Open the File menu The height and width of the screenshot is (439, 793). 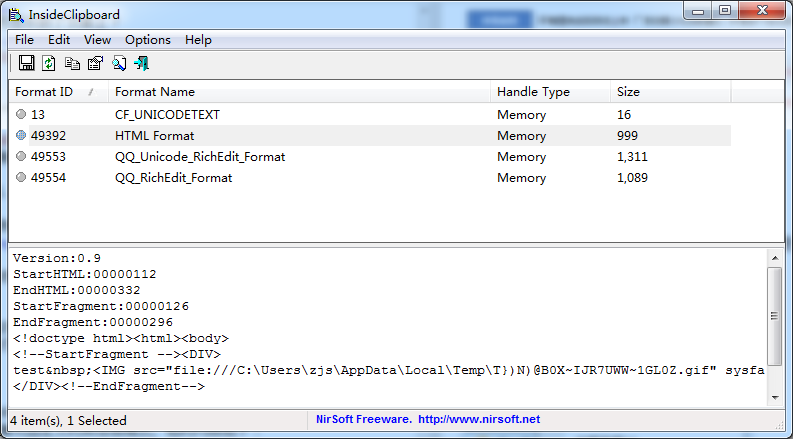[24, 40]
